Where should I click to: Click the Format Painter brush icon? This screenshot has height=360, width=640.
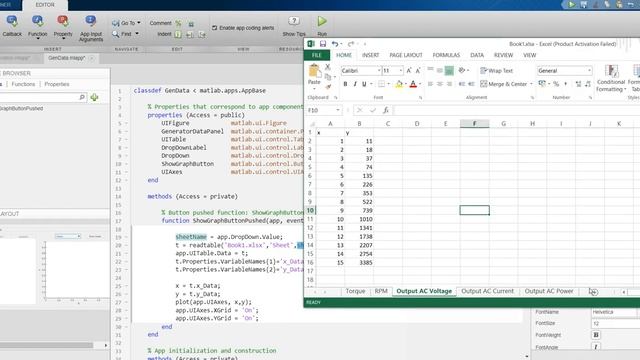328,87
